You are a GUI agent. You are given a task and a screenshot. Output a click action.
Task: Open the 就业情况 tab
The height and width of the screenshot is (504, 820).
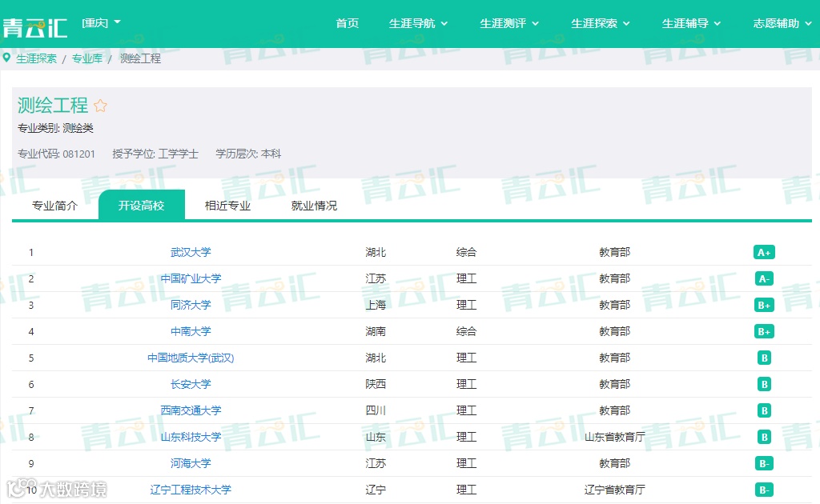tap(314, 206)
